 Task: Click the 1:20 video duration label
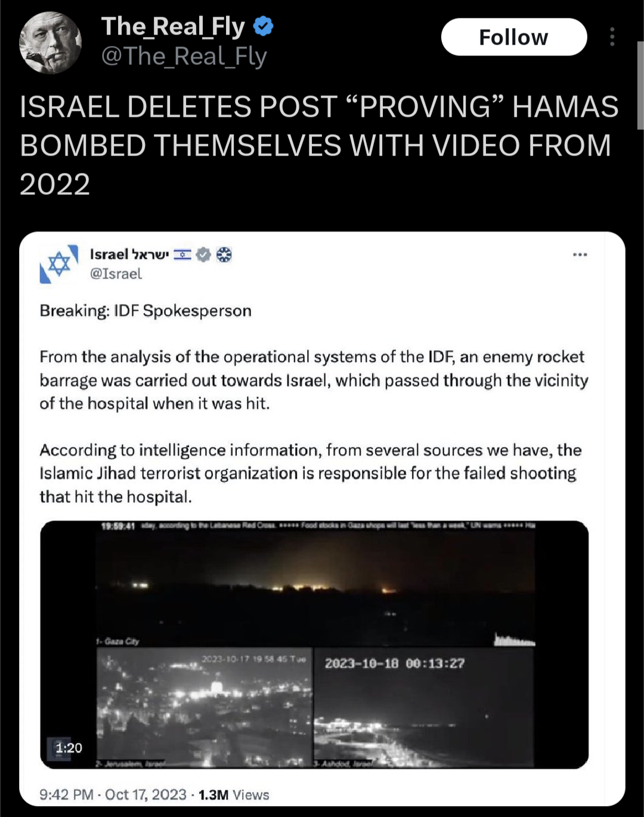click(69, 748)
